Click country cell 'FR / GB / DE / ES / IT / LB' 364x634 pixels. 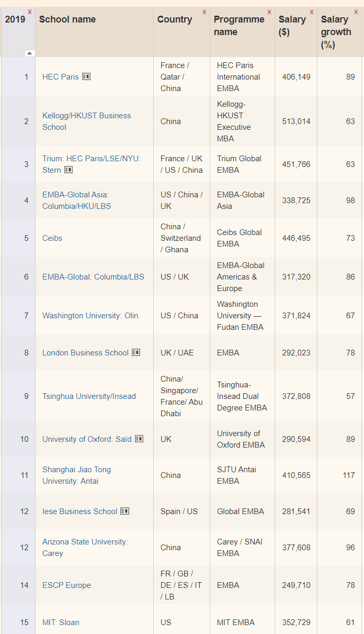181,585
